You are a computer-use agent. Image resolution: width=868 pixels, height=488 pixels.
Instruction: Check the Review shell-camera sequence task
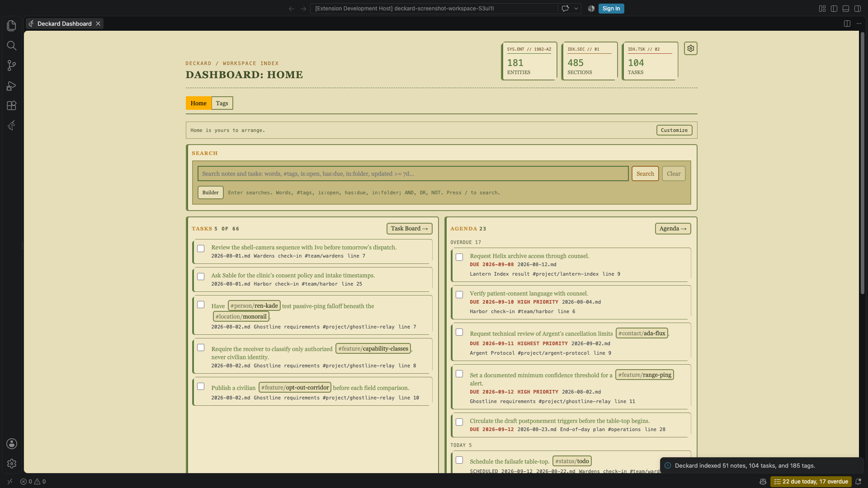[x=201, y=249]
